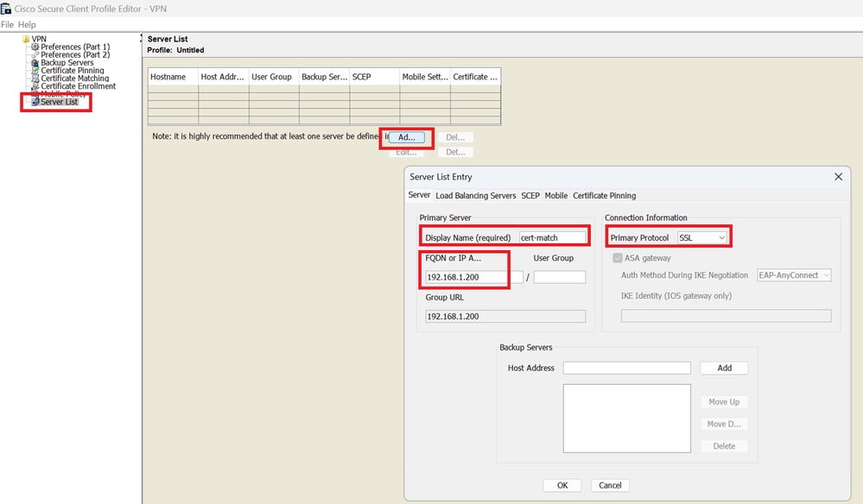
Task: Click the Mobile Sett... column header
Action: tap(425, 77)
